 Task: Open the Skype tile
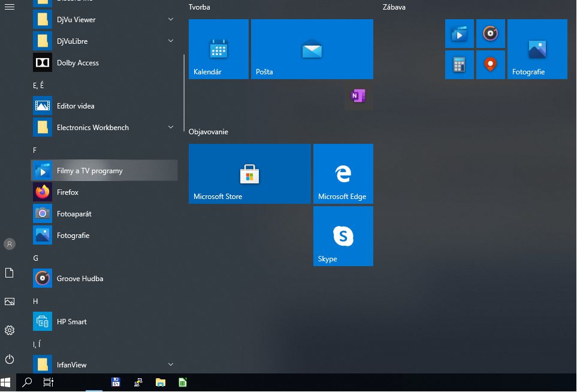(x=343, y=236)
